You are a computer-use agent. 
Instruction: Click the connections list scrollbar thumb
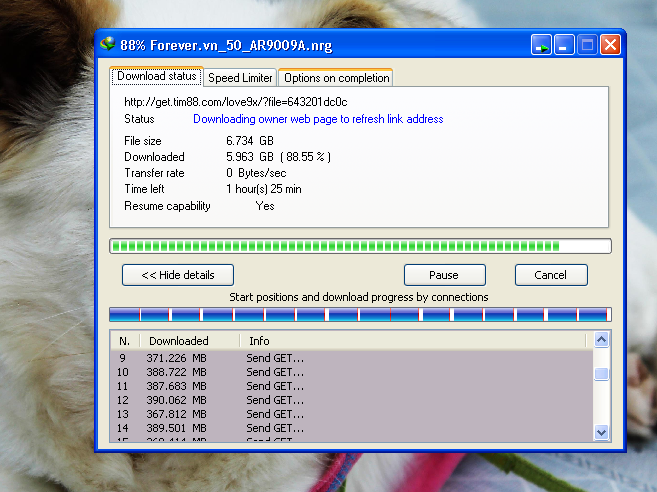pyautogui.click(x=601, y=374)
